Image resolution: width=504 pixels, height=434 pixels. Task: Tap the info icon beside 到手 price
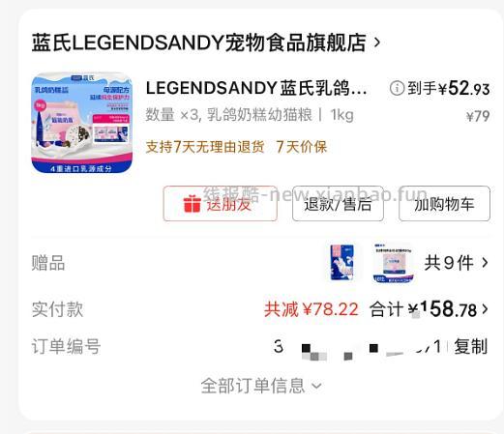point(397,88)
